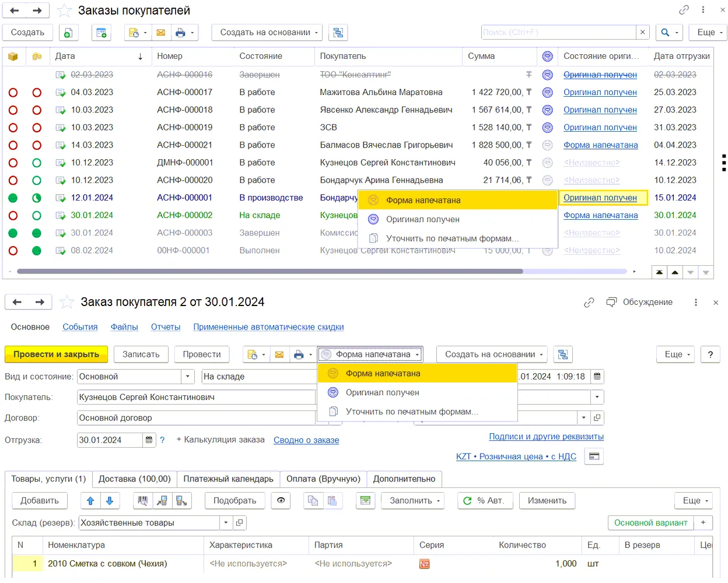
Task: Click the open icon beside the Склад field
Action: 239,523
